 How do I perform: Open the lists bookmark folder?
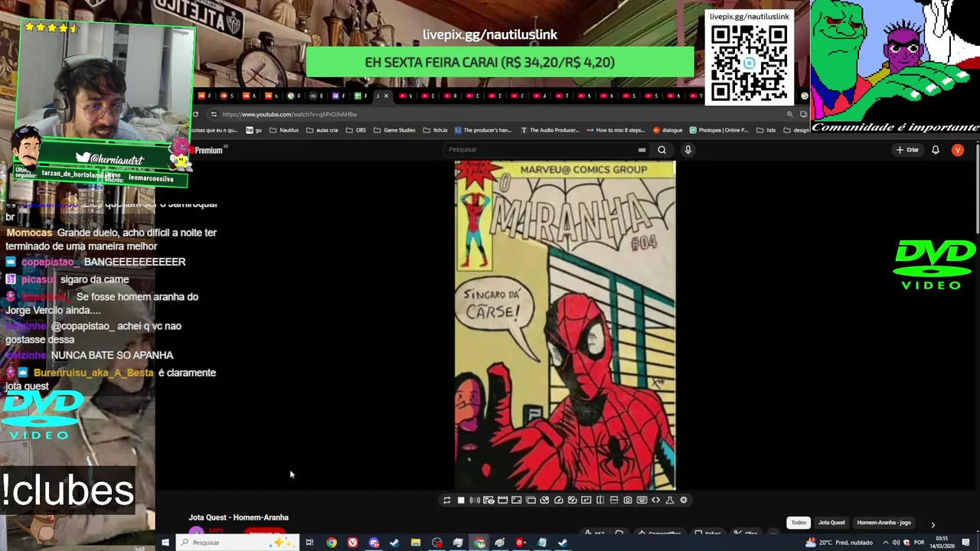tap(766, 130)
